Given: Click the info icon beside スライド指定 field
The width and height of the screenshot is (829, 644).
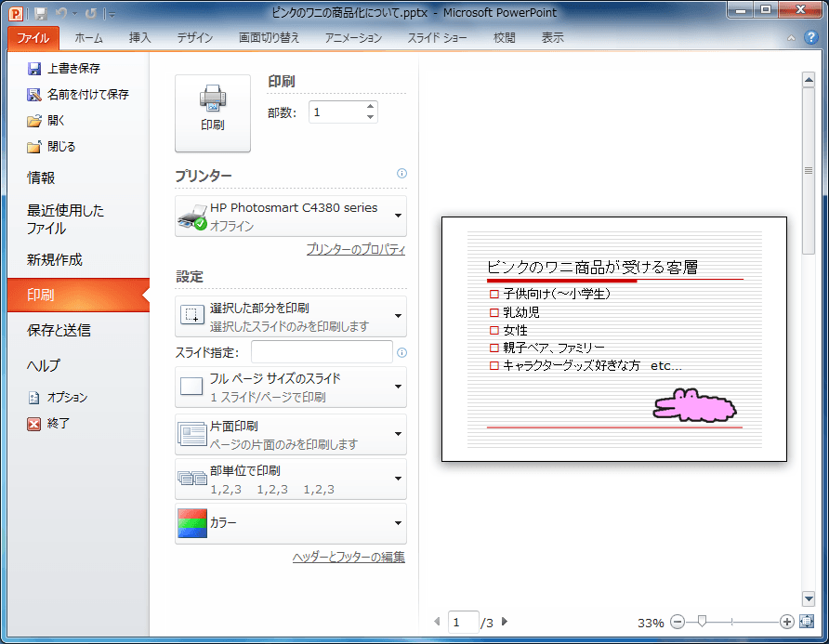Looking at the screenshot, I should [401, 353].
